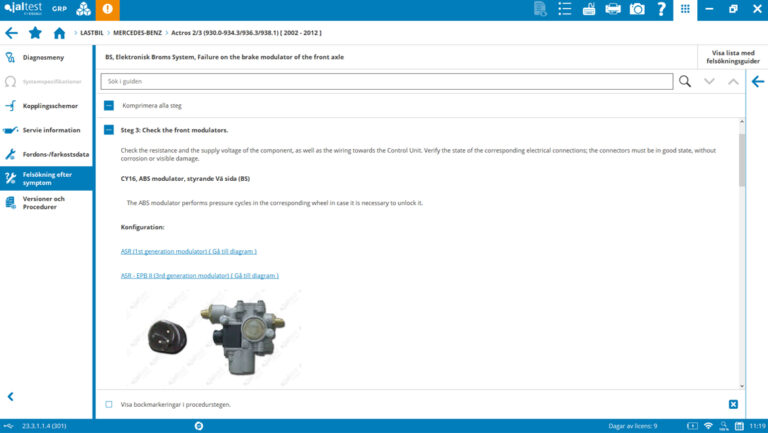Screen dimensions: 768x433
Task: Click blue back arrow at right
Action: click(x=758, y=81)
